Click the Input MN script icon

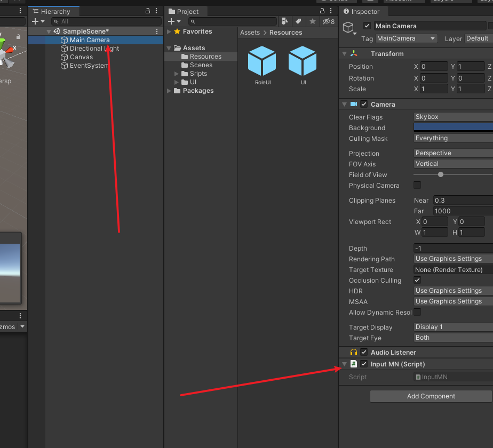[x=354, y=364]
